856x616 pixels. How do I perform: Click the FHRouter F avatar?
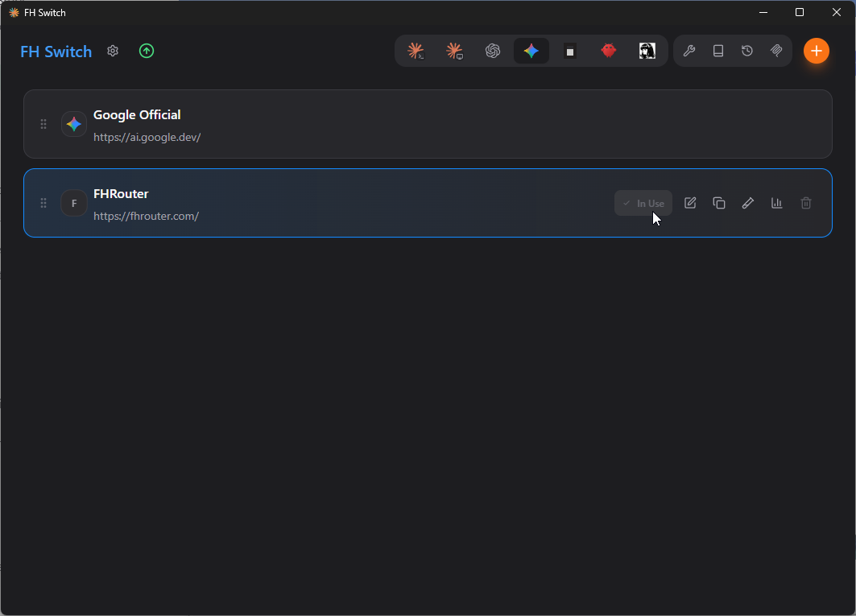(74, 203)
